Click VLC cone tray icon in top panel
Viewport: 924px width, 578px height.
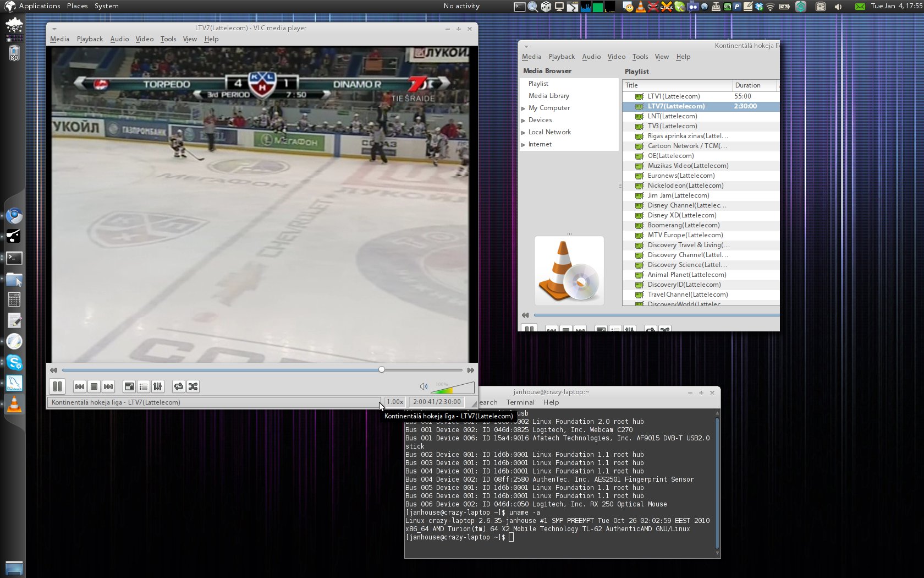[641, 7]
